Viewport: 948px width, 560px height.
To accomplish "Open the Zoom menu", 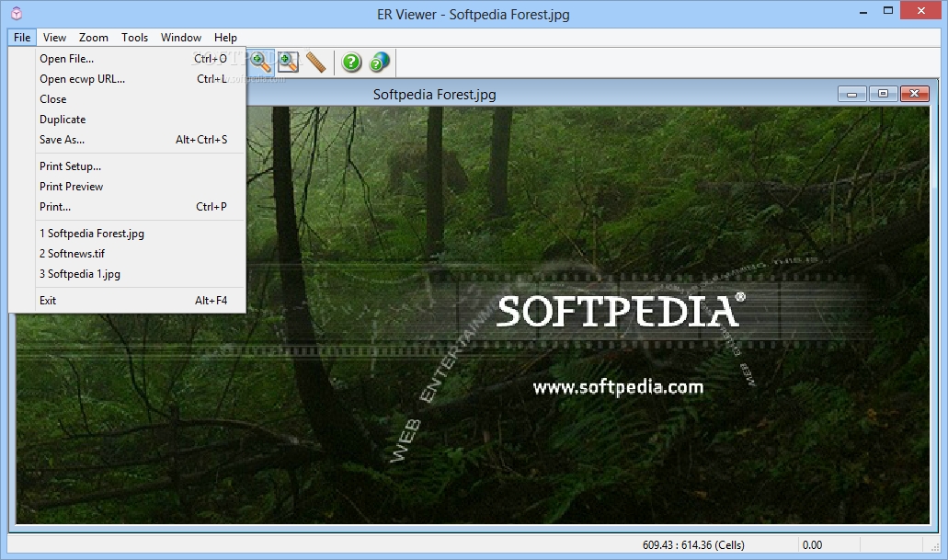I will [94, 38].
